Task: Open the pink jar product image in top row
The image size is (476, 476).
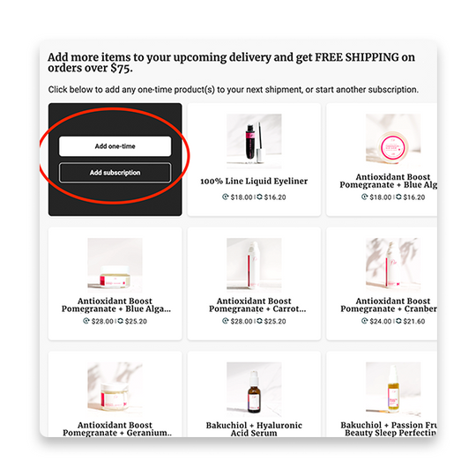Action: pyautogui.click(x=393, y=141)
